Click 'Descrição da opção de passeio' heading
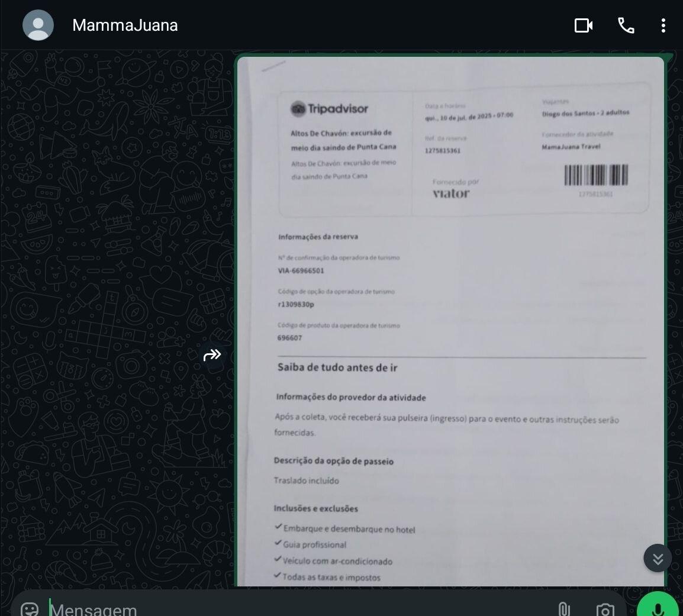 [x=334, y=461]
